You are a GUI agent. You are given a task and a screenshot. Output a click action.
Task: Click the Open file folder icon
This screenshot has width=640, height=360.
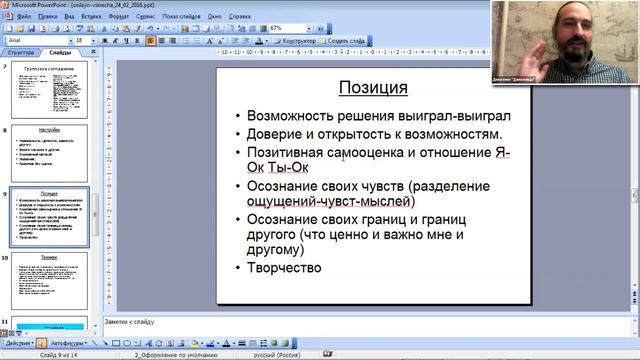click(x=20, y=29)
